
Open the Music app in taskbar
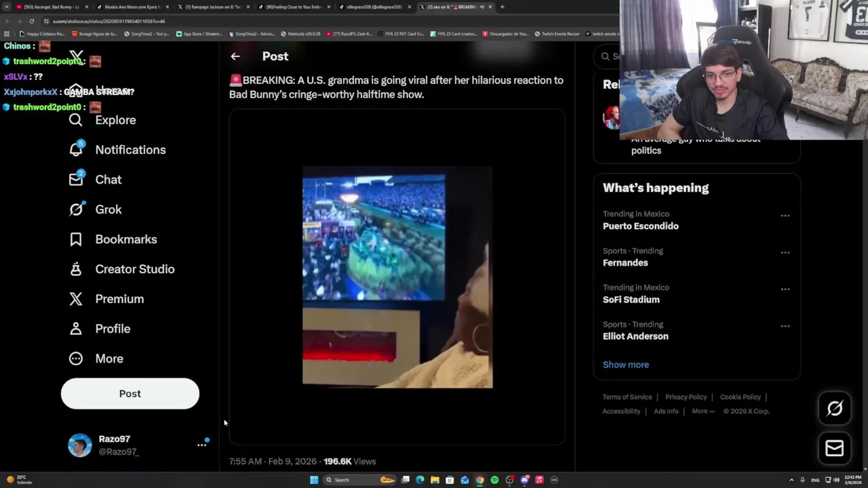point(539,480)
